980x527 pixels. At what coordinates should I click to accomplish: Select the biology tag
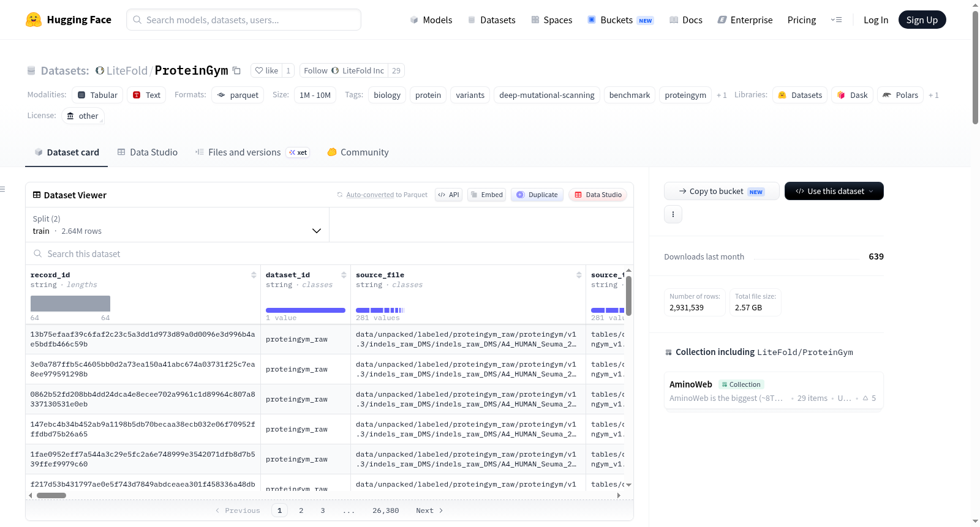coord(387,95)
